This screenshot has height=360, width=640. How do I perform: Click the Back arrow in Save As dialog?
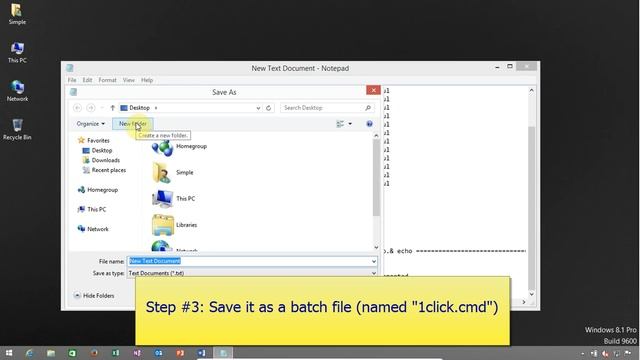point(77,108)
